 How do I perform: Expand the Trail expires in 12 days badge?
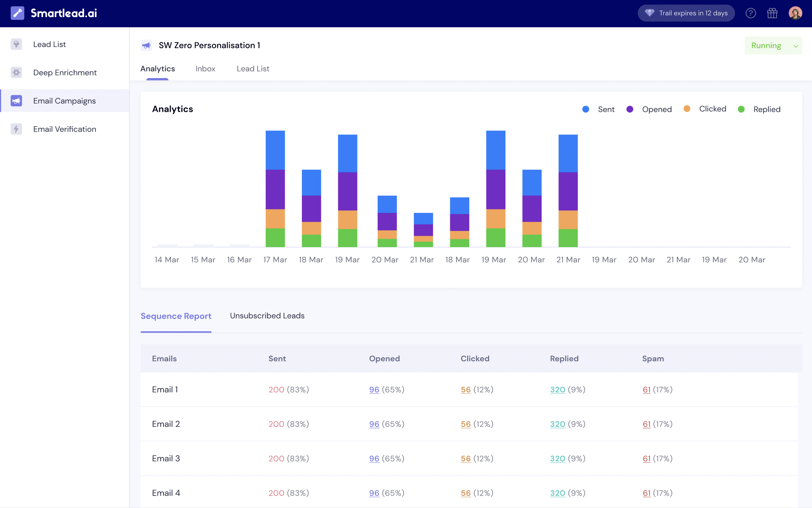686,13
